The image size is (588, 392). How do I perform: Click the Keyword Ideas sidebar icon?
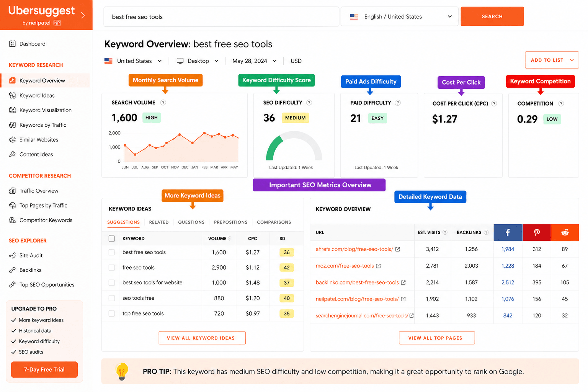click(x=12, y=95)
